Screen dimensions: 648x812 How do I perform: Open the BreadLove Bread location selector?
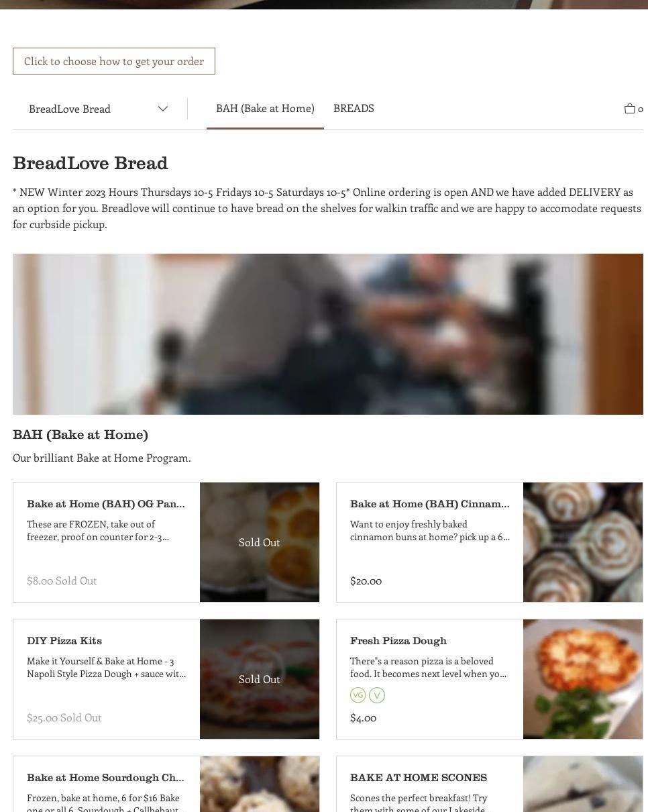(98, 109)
